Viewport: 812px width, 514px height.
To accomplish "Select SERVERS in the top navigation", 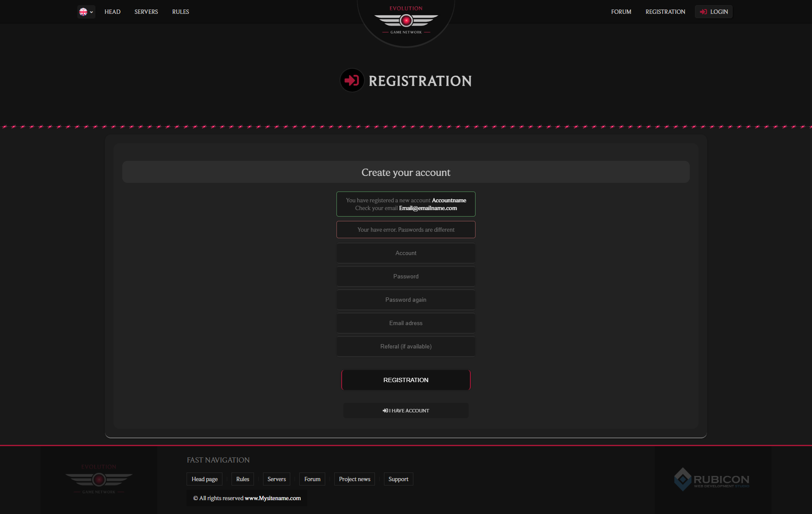I will click(146, 12).
